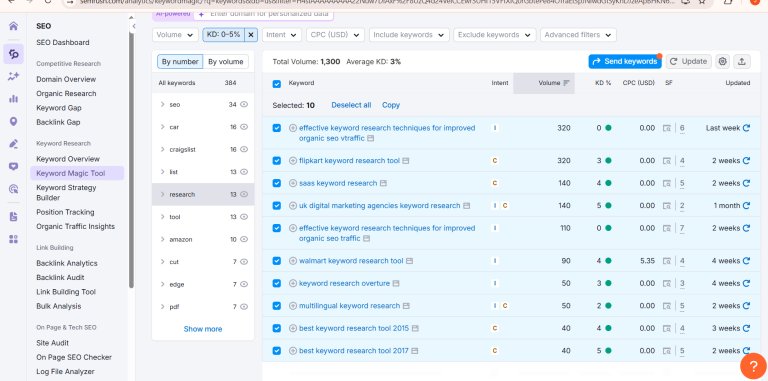
Task: Open the CPC (USD) filter dropdown
Action: (x=336, y=35)
